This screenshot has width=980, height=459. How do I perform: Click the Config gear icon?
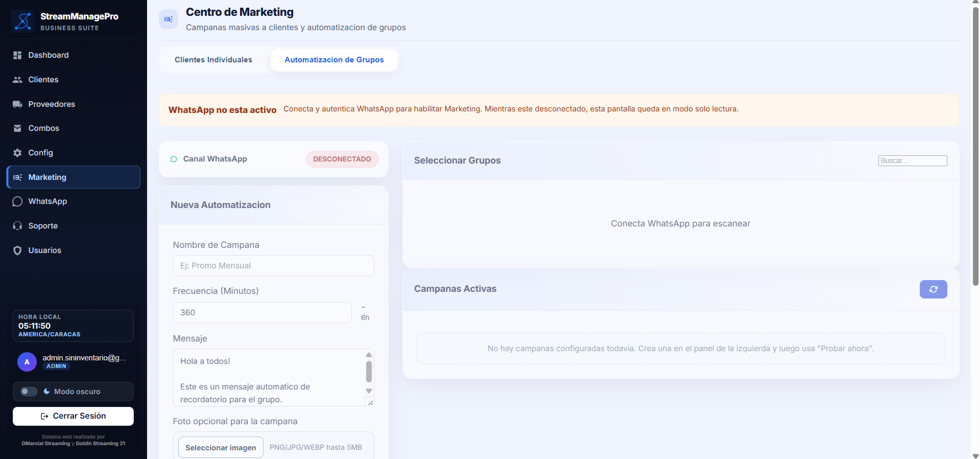(x=17, y=153)
